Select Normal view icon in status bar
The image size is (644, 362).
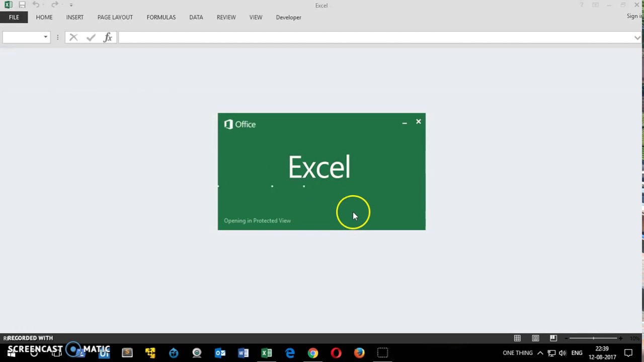coord(517,338)
